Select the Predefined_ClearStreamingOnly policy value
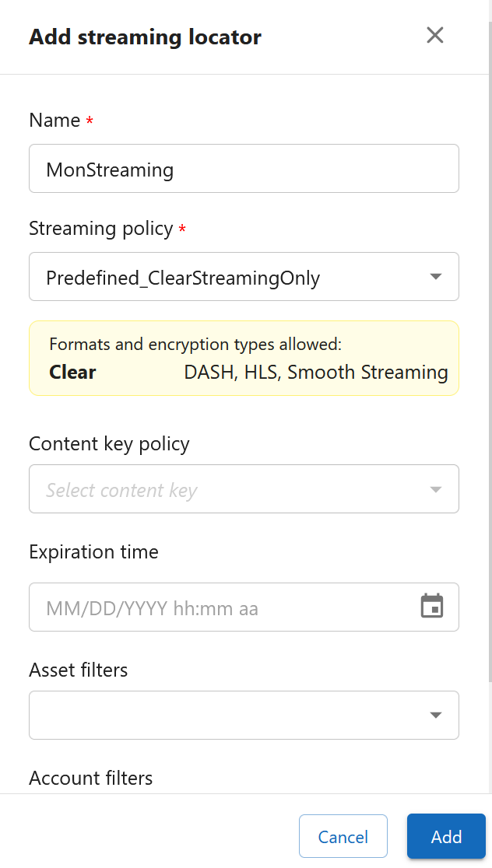Image resolution: width=492 pixels, height=868 pixels. [x=183, y=278]
